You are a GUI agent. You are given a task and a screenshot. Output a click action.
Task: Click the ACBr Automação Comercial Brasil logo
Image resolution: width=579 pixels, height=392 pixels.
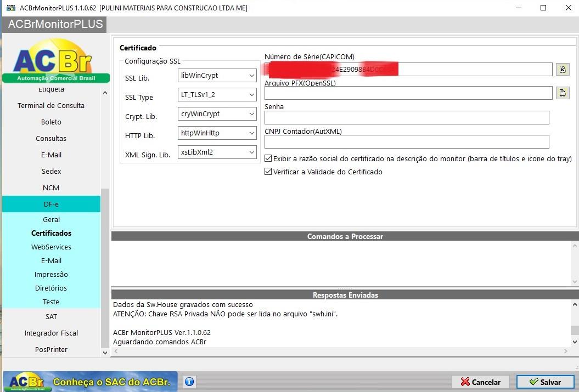coord(56,61)
